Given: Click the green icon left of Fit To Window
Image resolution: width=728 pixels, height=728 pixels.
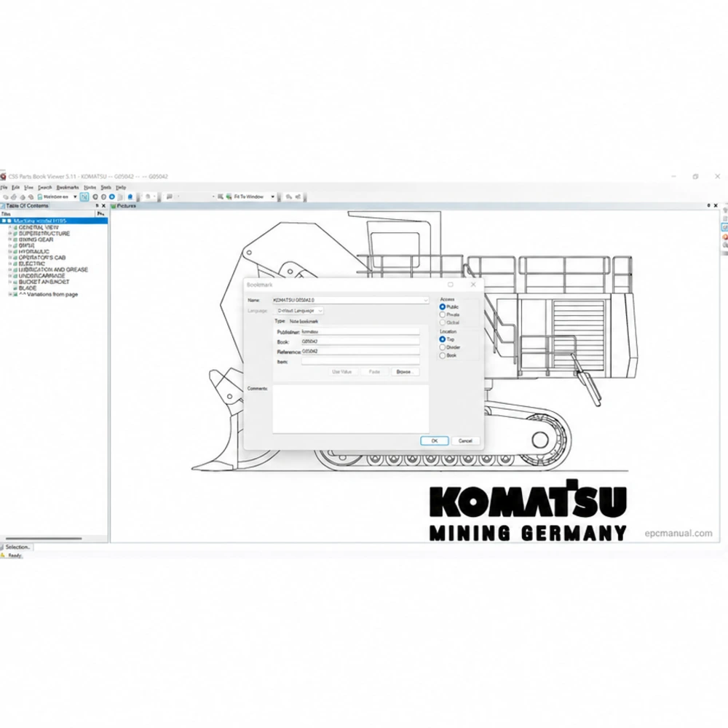Looking at the screenshot, I should (x=229, y=197).
